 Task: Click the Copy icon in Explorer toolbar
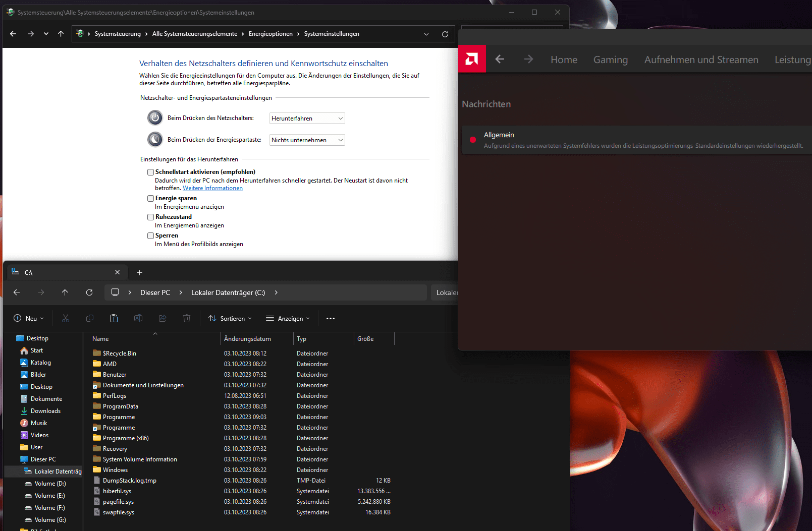point(90,318)
